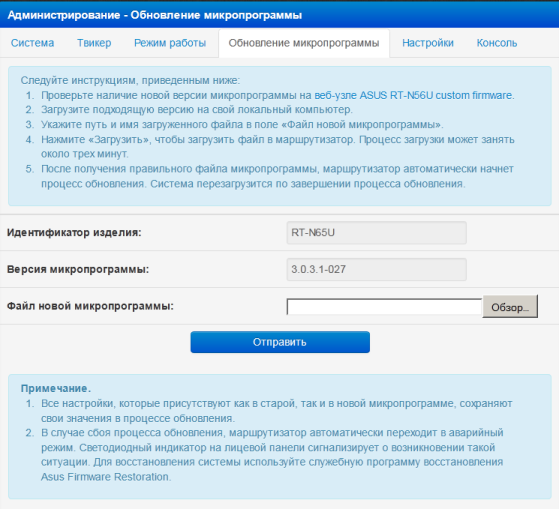Click the RT-N65U product identifier field
The image size is (559, 509).
(376, 233)
